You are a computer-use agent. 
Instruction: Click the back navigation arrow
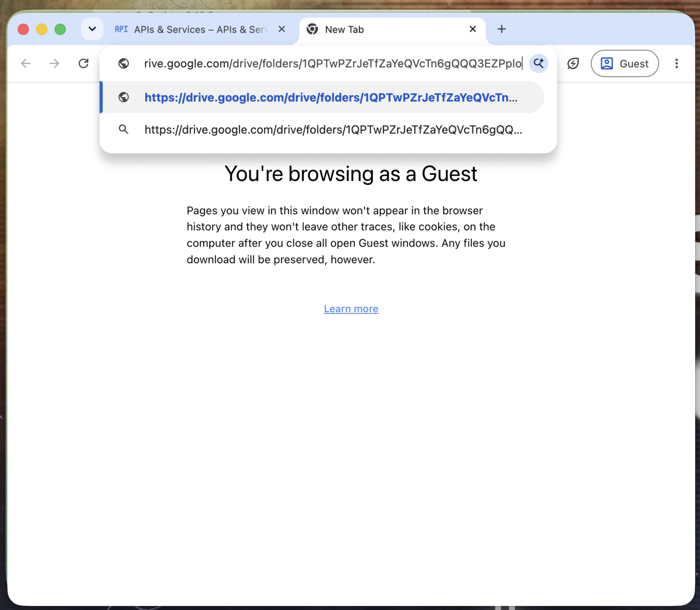pyautogui.click(x=26, y=64)
